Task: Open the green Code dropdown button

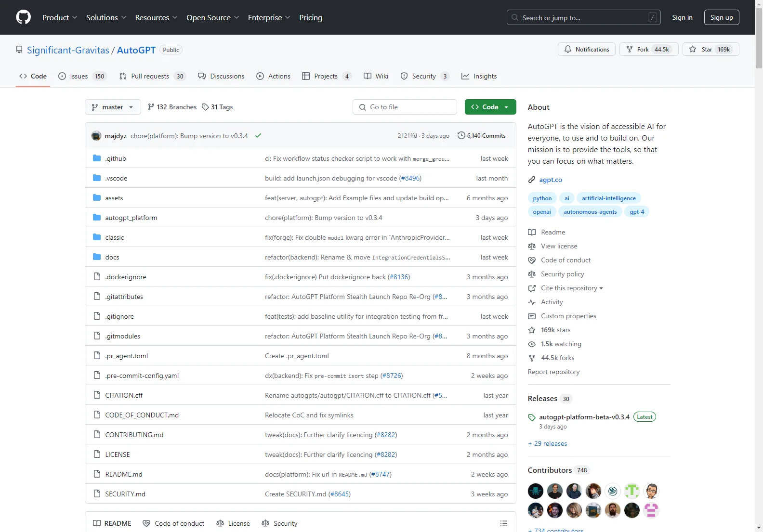Action: [x=490, y=107]
